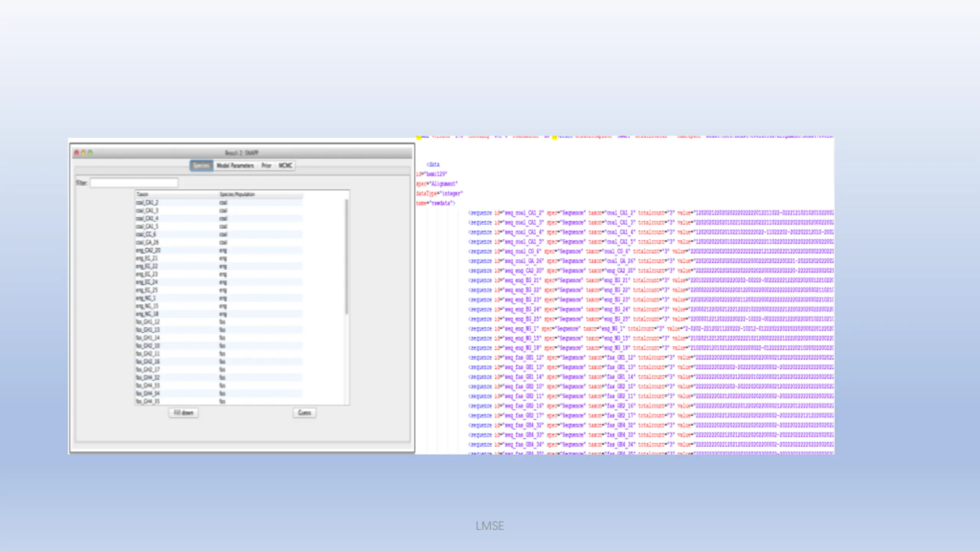This screenshot has width=980, height=551.
Task: Zoom the Beauti window with green button
Action: (x=90, y=153)
